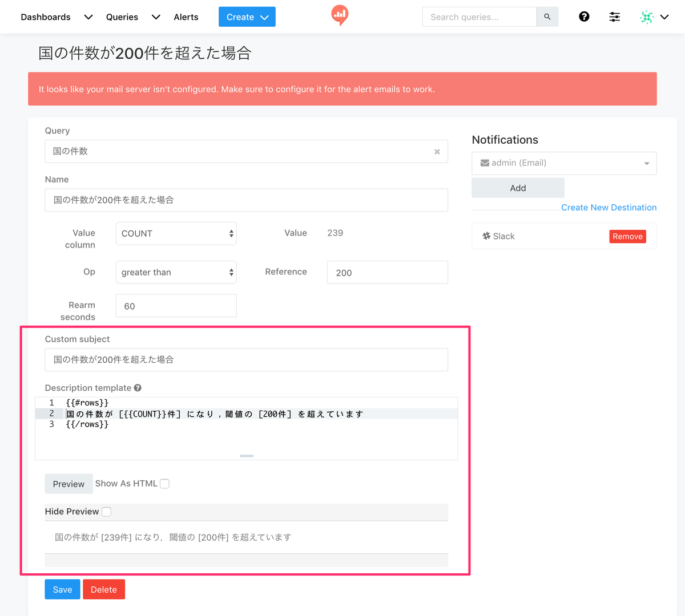The image size is (685, 616).
Task: Click the Add notification button
Action: (518, 188)
